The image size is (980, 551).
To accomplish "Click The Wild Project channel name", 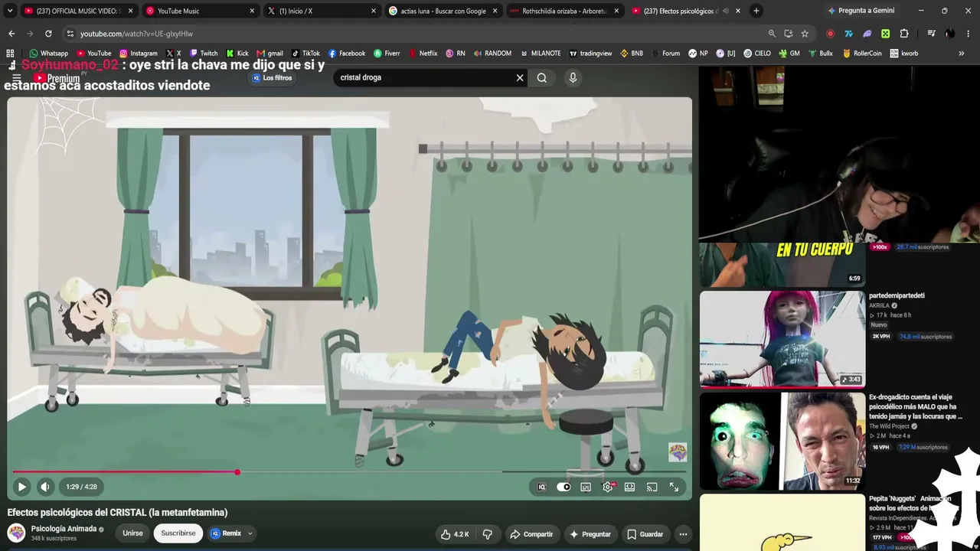I will tap(888, 426).
